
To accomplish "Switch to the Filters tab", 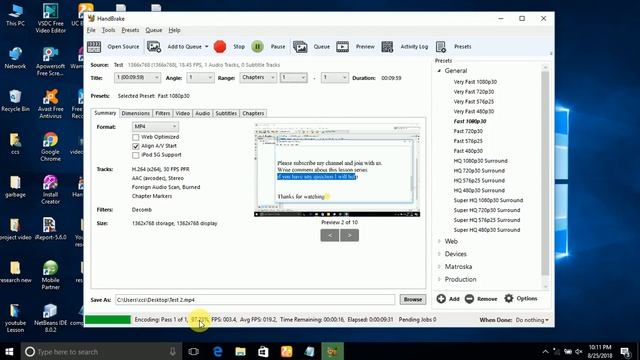I will (162, 113).
